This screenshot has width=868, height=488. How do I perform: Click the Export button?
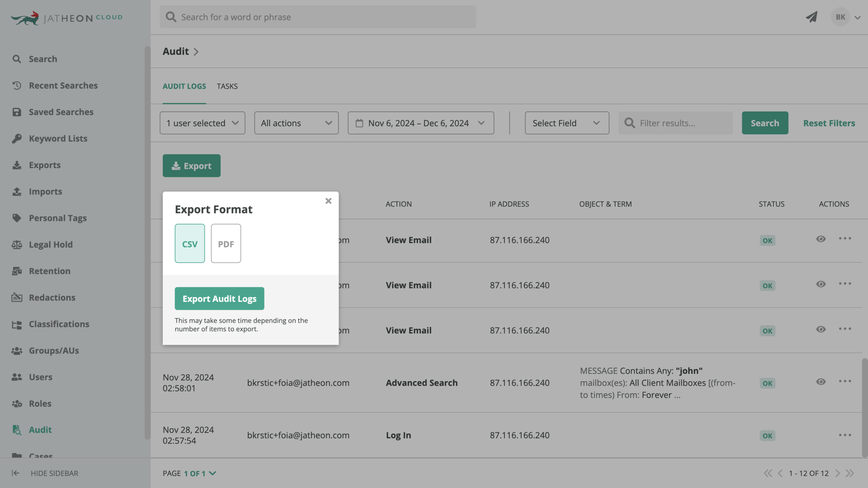click(192, 166)
